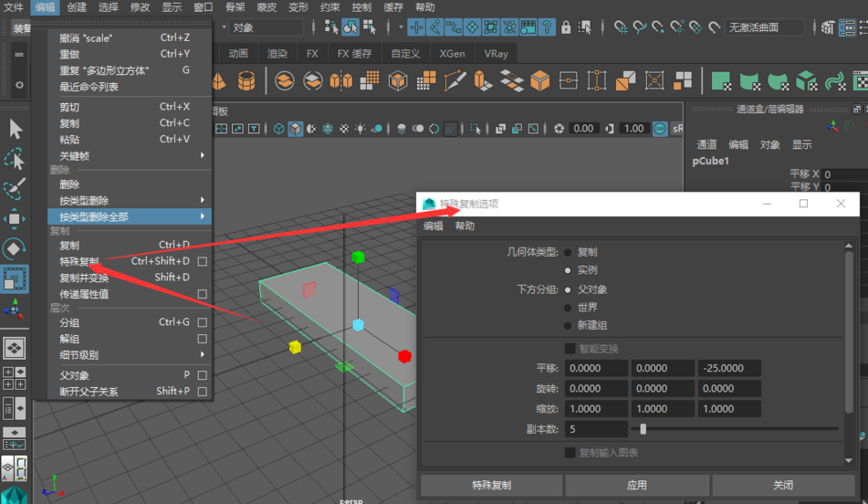Select the 实例 (Instance) radio button
Screen dimensions: 868x504
pyautogui.click(x=569, y=270)
